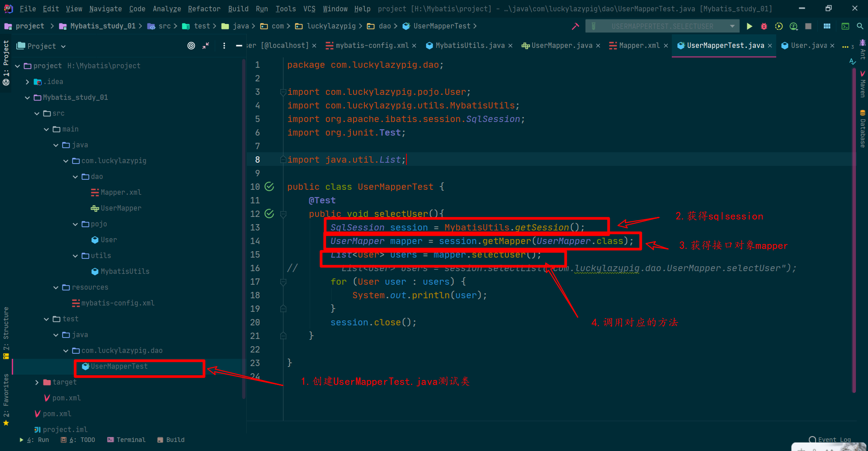Open the VCS menu
Screen dimensions: 868x451
tap(309, 9)
